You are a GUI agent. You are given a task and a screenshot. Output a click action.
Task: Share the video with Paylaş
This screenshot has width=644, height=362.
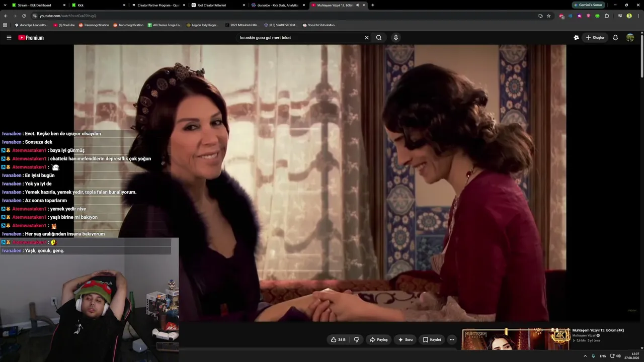point(378,340)
